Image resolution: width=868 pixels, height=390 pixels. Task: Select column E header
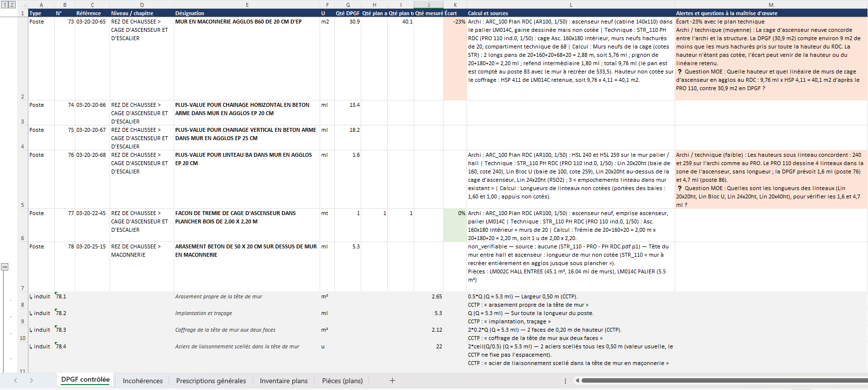[247, 5]
